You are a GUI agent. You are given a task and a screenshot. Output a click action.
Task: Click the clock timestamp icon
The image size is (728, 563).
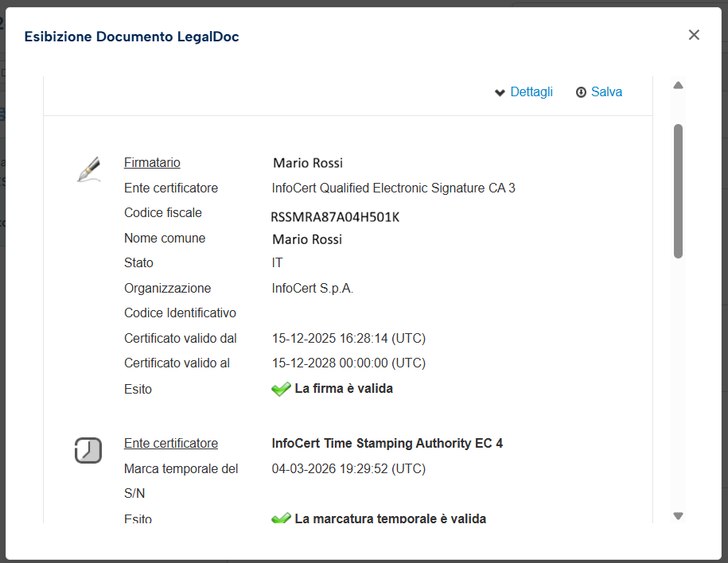(x=88, y=450)
